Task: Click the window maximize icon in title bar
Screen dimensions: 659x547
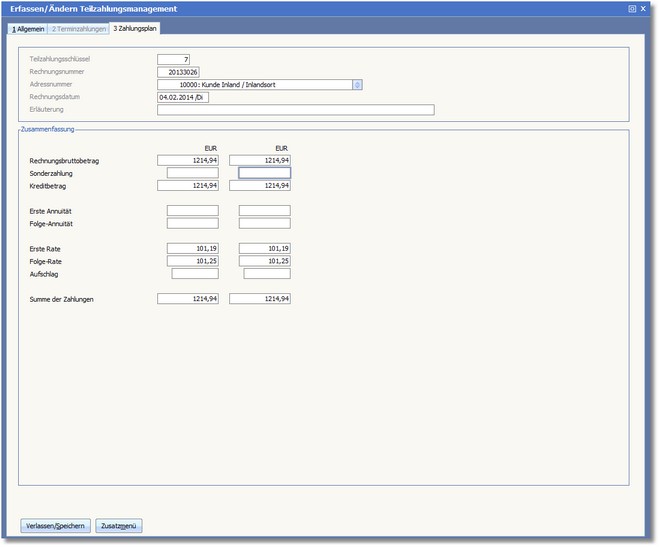Action: [x=632, y=8]
